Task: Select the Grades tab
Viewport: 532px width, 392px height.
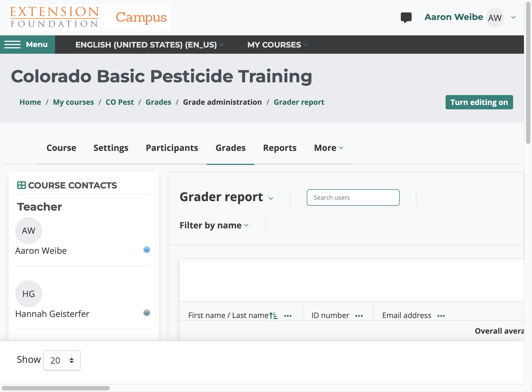Action: [230, 148]
